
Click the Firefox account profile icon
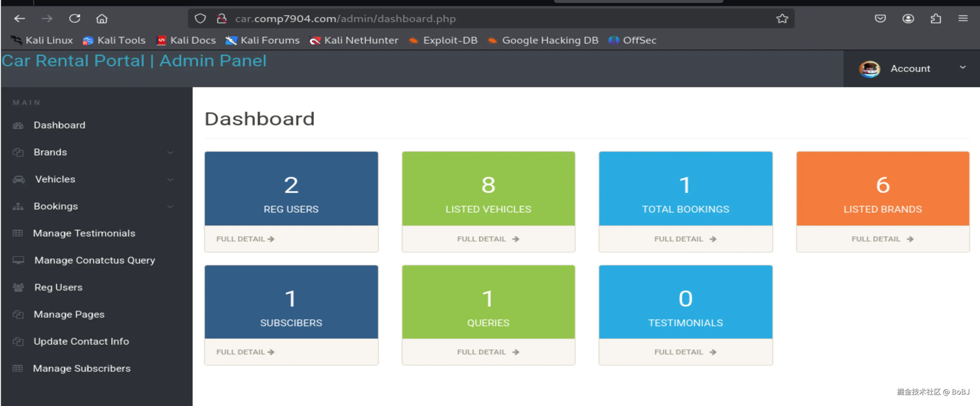(908, 18)
